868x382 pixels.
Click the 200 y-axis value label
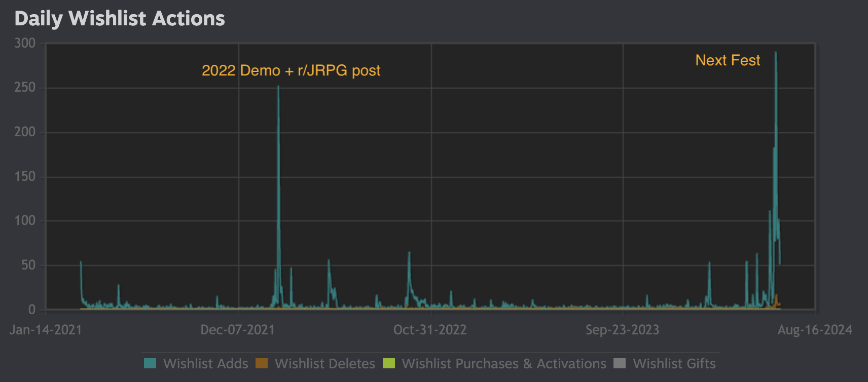(x=25, y=132)
